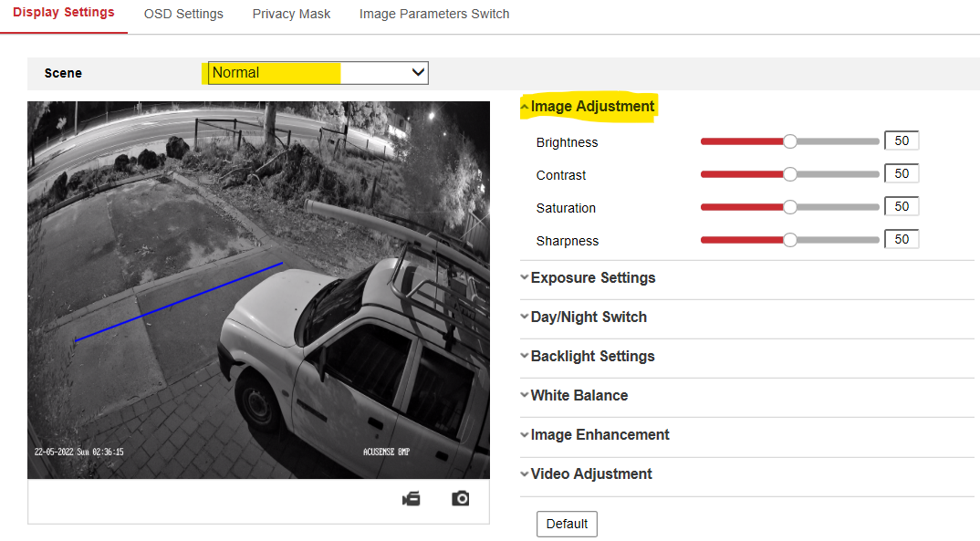Expand Backlight Settings panel

click(592, 357)
